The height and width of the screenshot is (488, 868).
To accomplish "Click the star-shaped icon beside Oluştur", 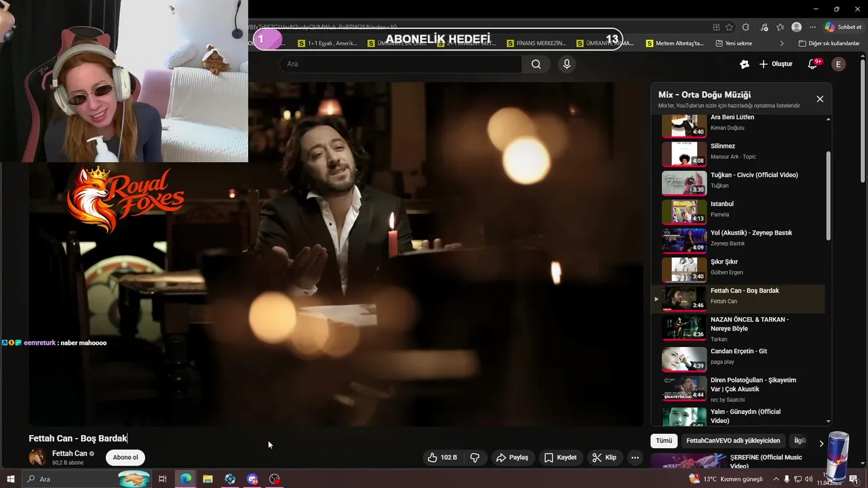I will point(745,64).
